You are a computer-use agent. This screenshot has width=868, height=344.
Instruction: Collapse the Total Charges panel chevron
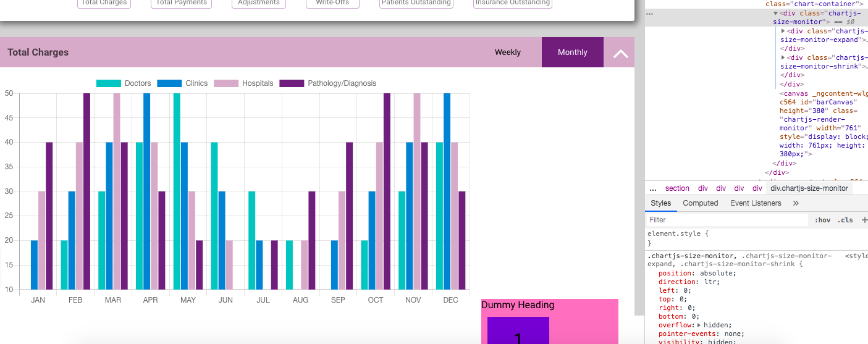pos(620,54)
